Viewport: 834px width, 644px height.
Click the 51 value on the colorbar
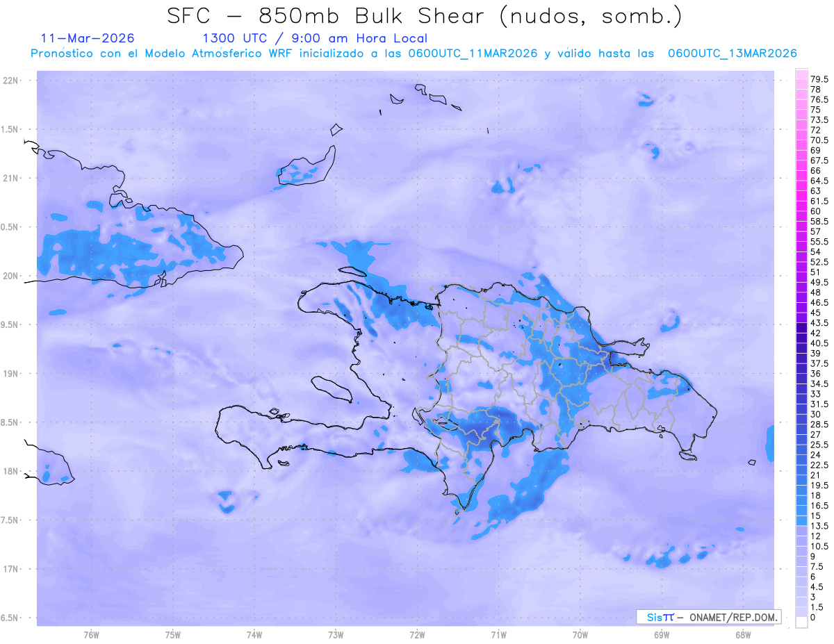click(x=815, y=272)
